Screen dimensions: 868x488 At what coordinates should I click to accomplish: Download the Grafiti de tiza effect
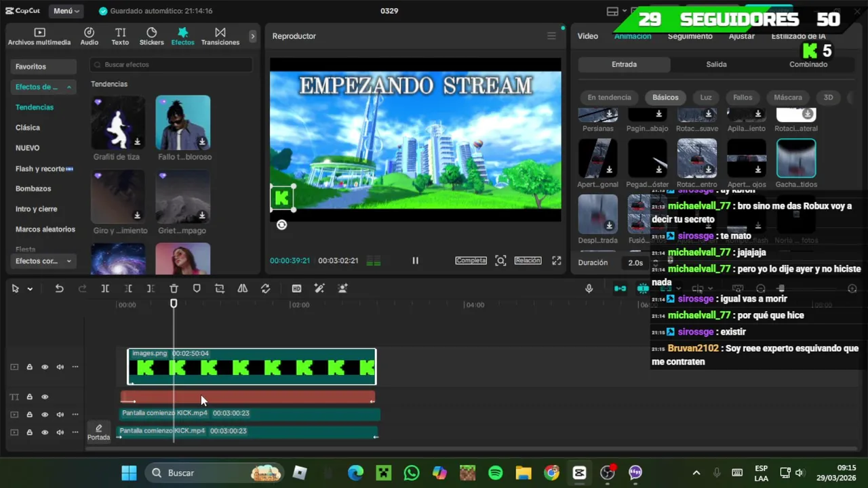(137, 142)
